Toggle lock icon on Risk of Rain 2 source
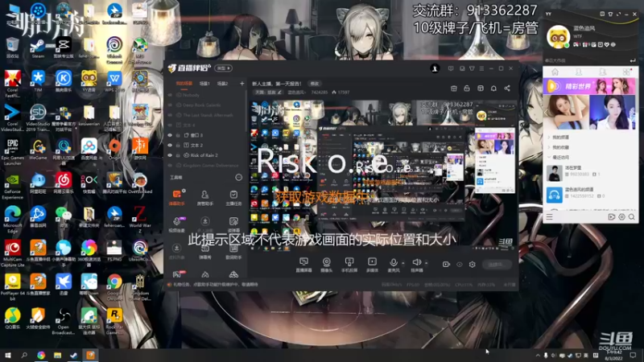This screenshot has height=362, width=644. 178,155
